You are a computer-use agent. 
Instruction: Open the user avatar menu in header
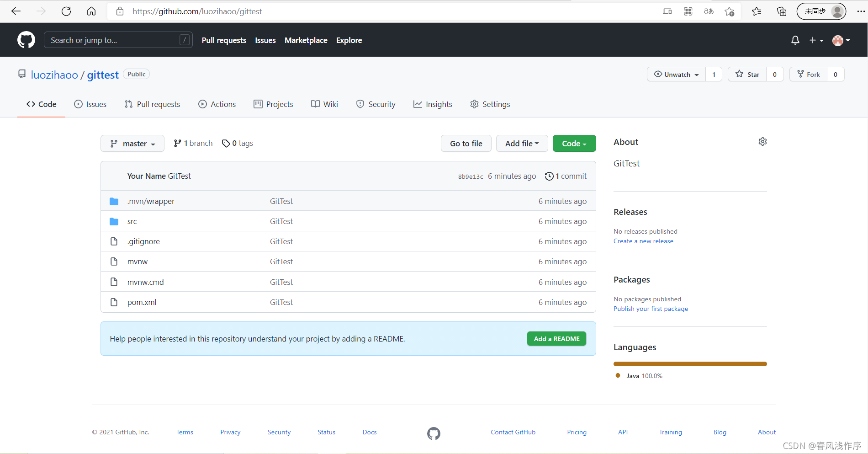[841, 40]
